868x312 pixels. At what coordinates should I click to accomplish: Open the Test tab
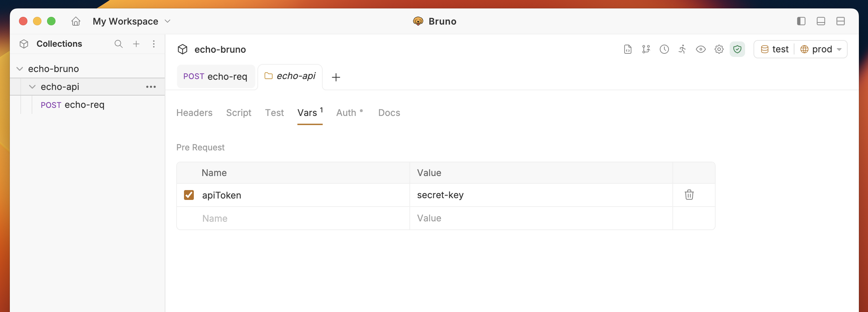click(x=275, y=113)
